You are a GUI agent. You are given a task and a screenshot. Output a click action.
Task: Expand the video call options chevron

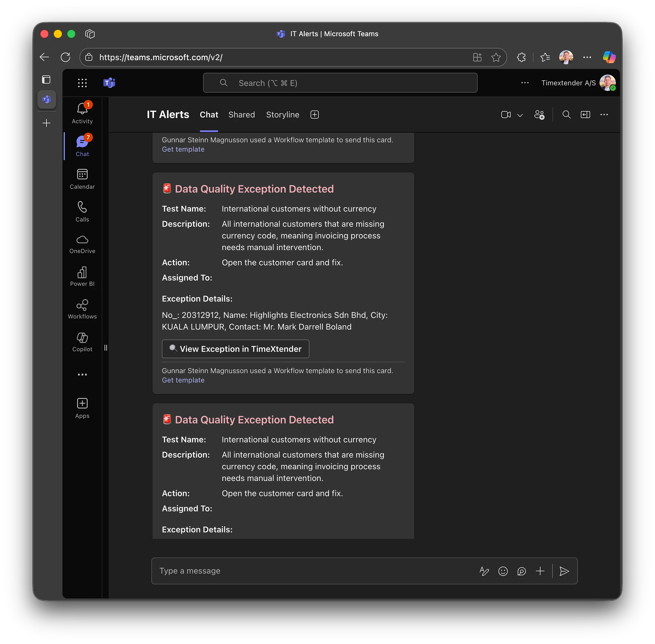point(520,115)
